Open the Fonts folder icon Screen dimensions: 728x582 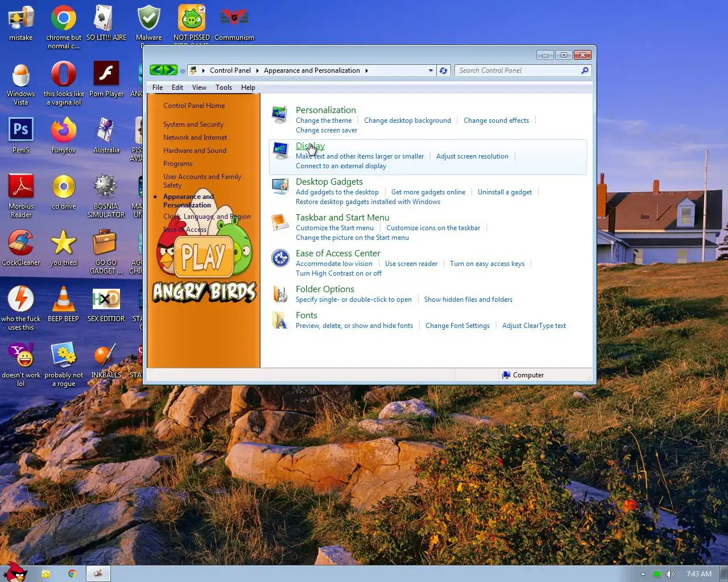pyautogui.click(x=279, y=320)
